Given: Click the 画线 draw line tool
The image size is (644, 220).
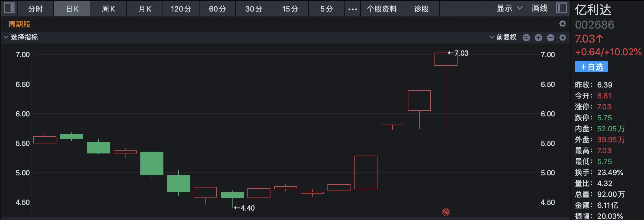Looking at the screenshot, I should coord(540,8).
